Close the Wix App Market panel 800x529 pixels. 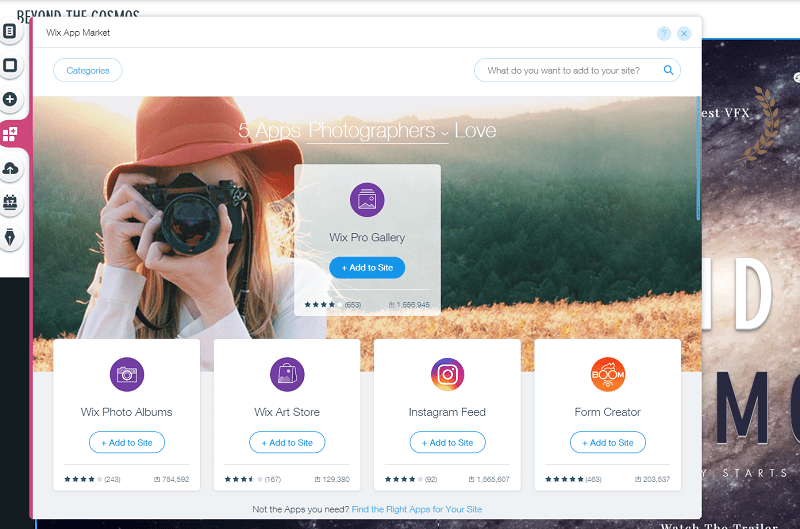pyautogui.click(x=684, y=34)
